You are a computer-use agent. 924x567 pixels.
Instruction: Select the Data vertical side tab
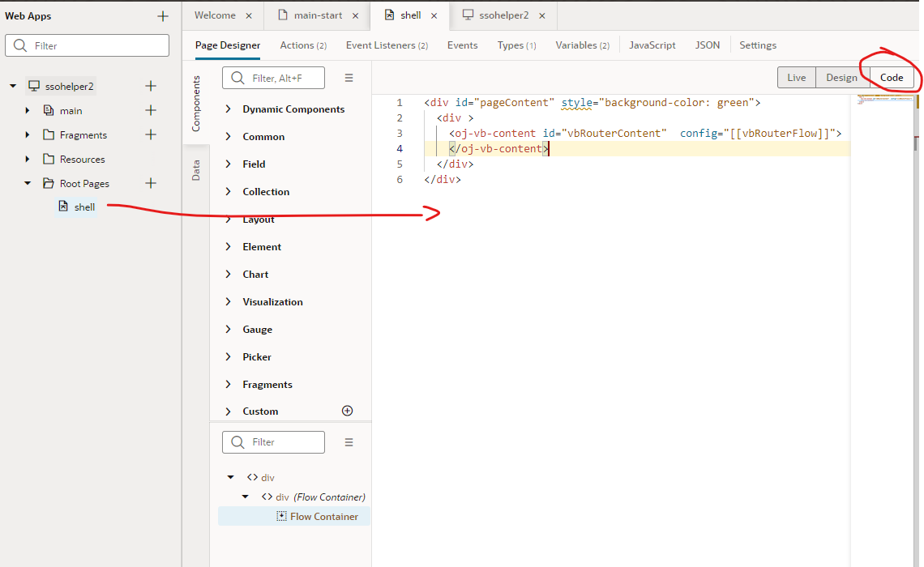[196, 169]
